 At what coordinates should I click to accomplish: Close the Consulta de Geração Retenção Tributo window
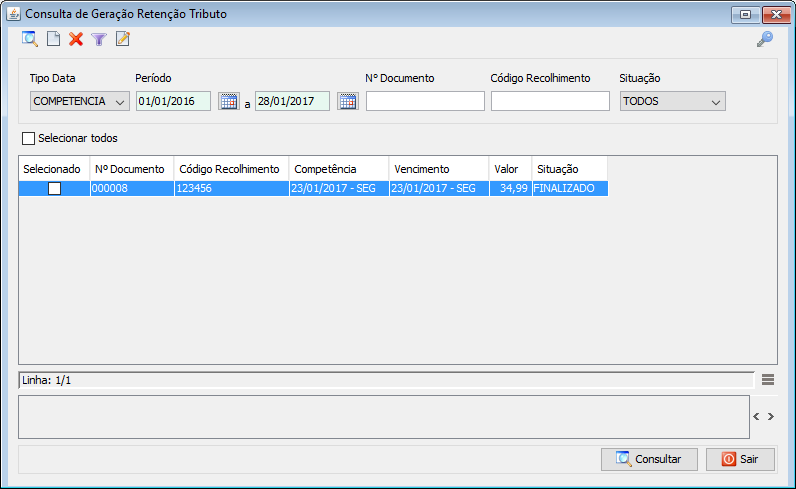pyautogui.click(x=776, y=14)
